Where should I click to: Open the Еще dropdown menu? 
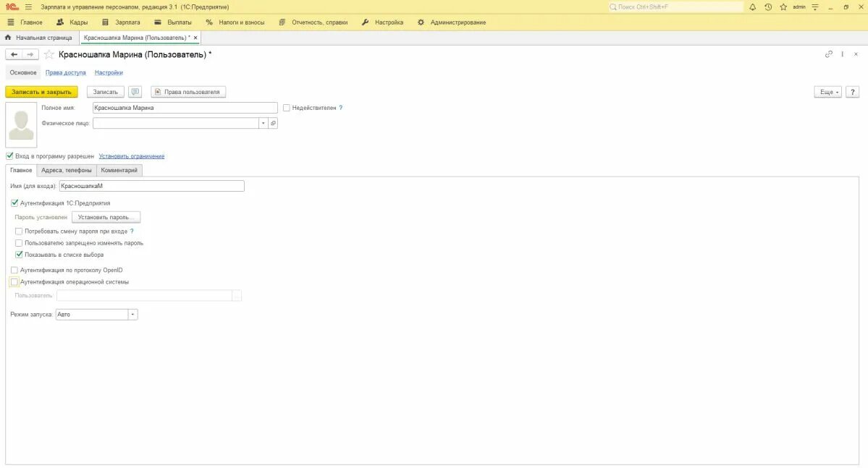[x=827, y=92]
